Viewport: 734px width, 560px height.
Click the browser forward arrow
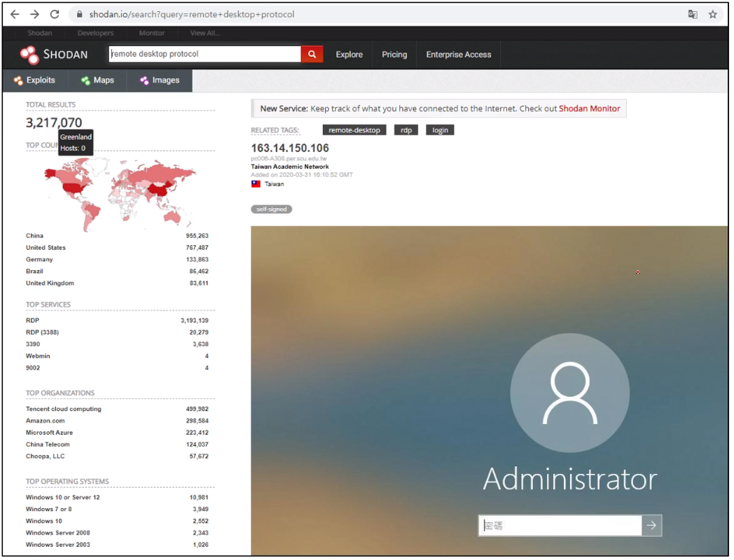click(x=34, y=14)
